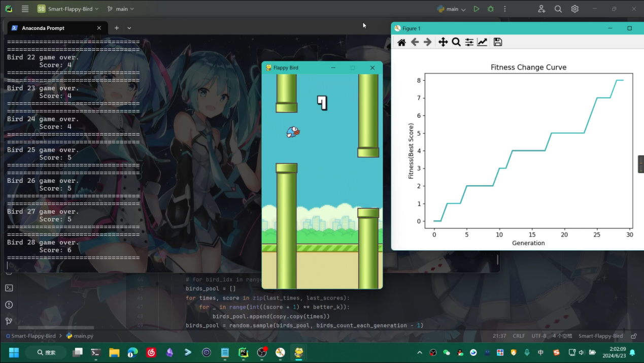Open Terminal tool window in PyCharm sidebar
Viewport: 644px width, 363px height.
[x=9, y=288]
